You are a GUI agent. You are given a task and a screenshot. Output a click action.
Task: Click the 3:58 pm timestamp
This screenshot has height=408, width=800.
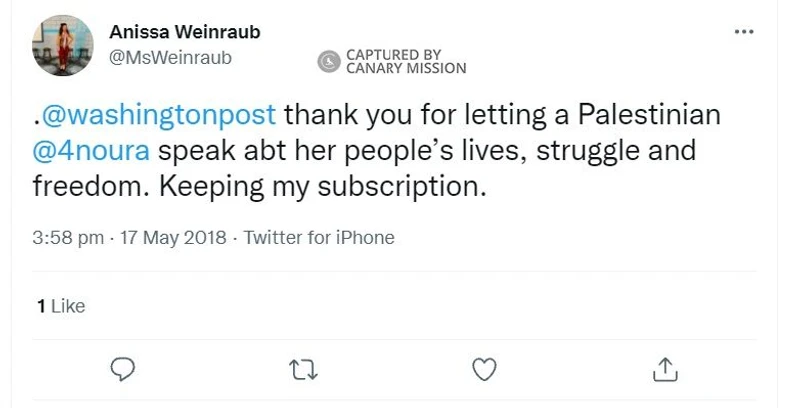68,238
